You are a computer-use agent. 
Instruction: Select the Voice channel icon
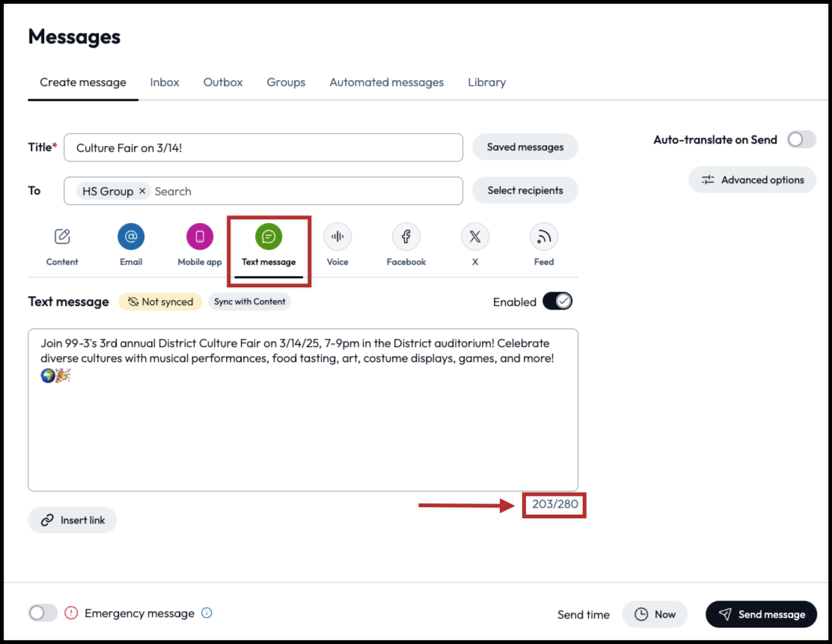point(337,237)
